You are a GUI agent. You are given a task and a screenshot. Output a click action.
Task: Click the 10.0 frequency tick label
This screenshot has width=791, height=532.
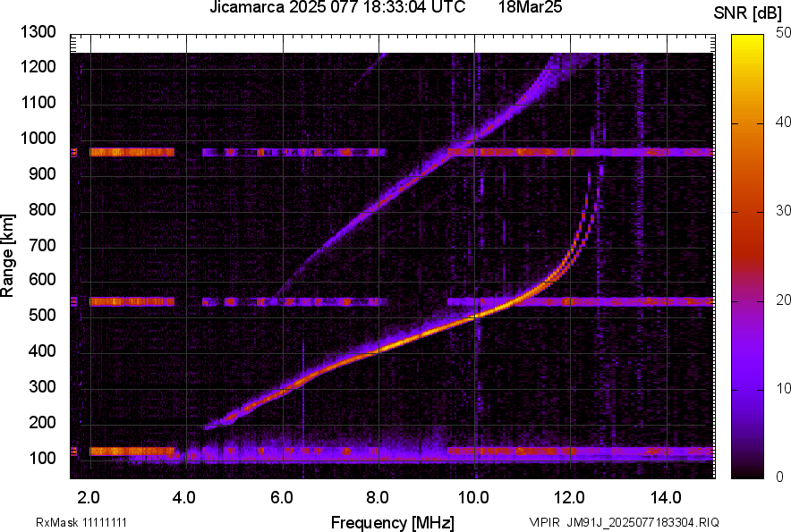pos(473,498)
